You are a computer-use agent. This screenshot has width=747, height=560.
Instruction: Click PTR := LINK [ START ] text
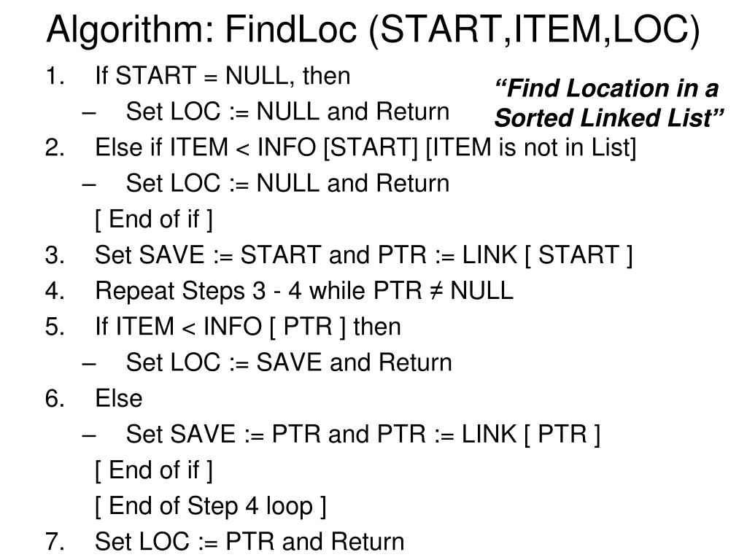pyautogui.click(x=505, y=254)
